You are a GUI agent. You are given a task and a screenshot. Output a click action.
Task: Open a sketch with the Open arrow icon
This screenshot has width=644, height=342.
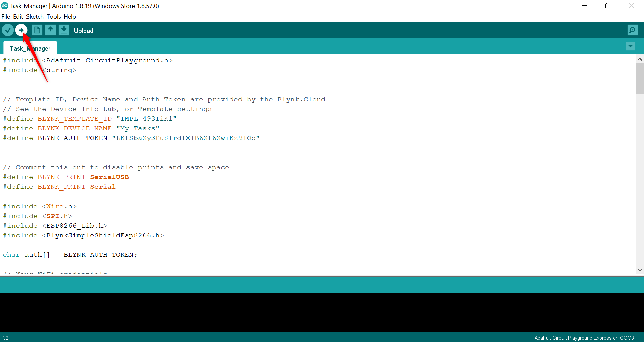coord(51,30)
